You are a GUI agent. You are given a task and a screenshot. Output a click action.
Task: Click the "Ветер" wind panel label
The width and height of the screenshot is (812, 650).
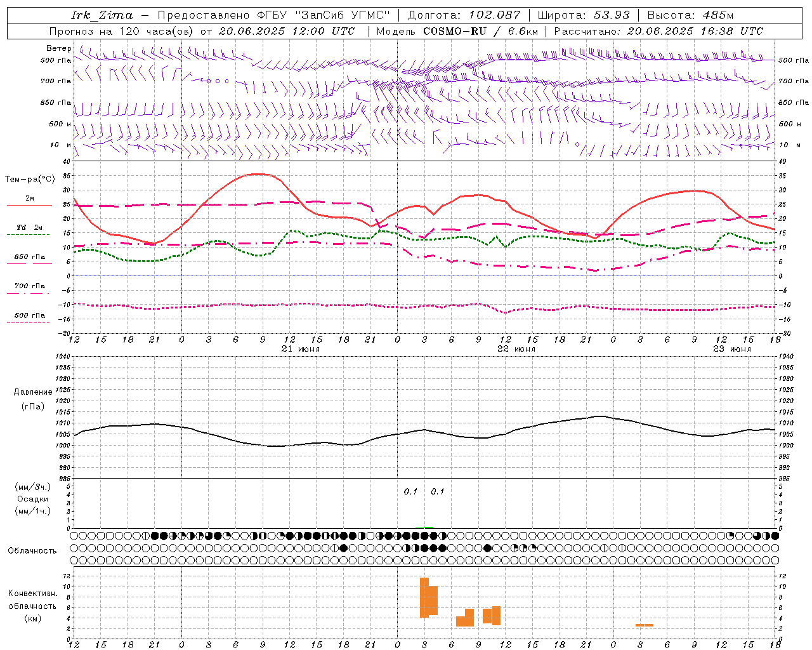[58, 48]
